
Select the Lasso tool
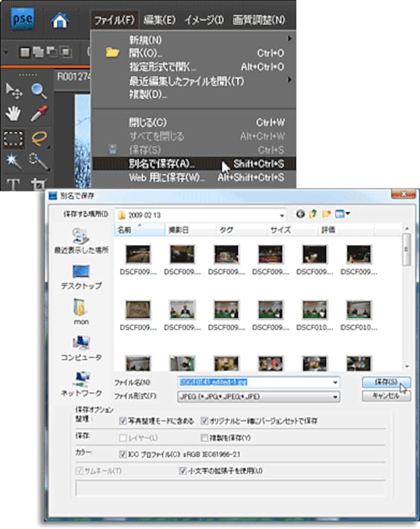click(39, 138)
